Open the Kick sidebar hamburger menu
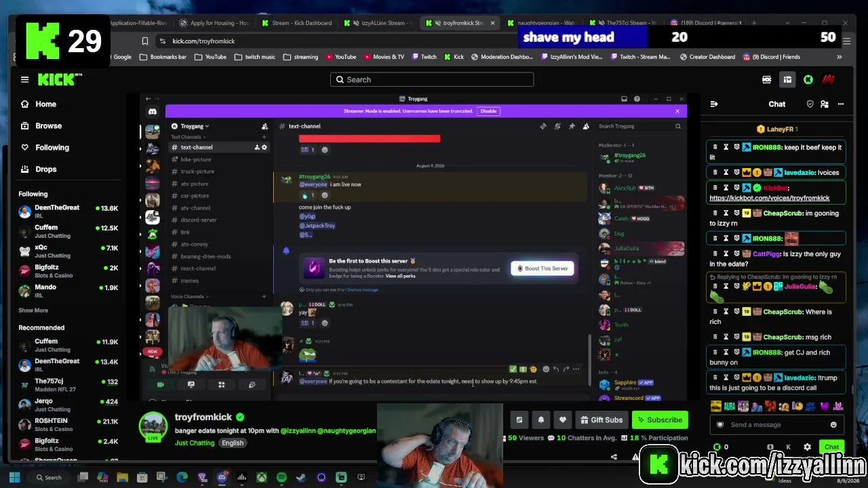The image size is (868, 488). click(24, 79)
